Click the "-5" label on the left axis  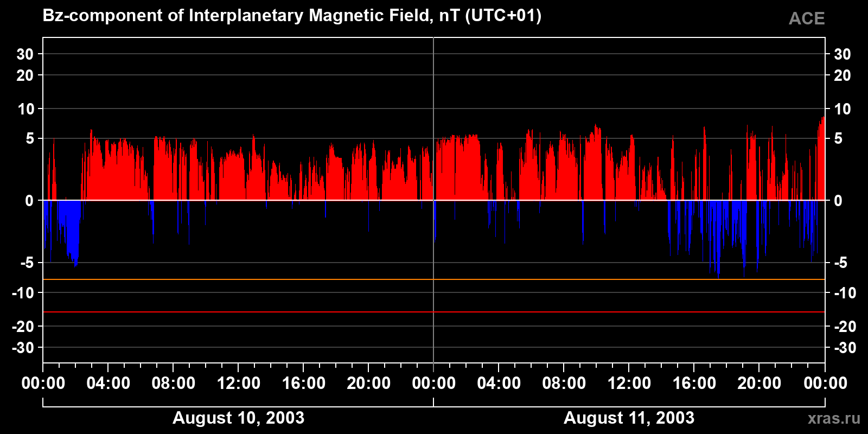pyautogui.click(x=27, y=263)
